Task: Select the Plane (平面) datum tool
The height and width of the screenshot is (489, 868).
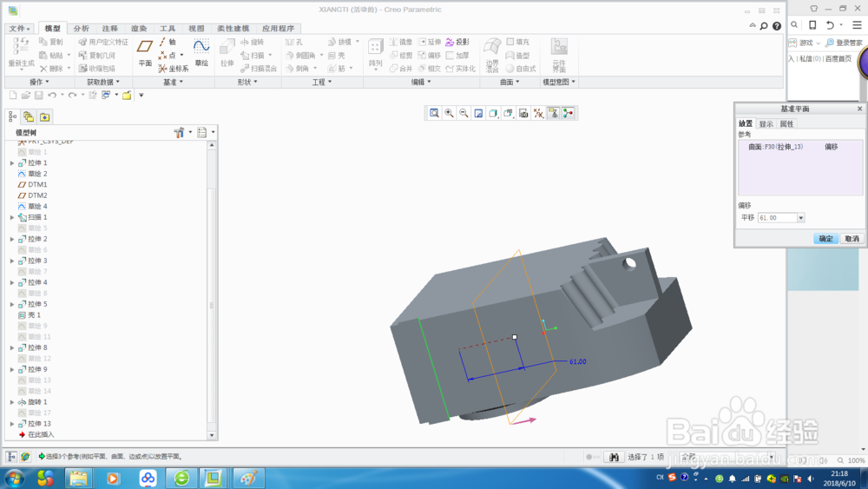Action: click(x=145, y=54)
